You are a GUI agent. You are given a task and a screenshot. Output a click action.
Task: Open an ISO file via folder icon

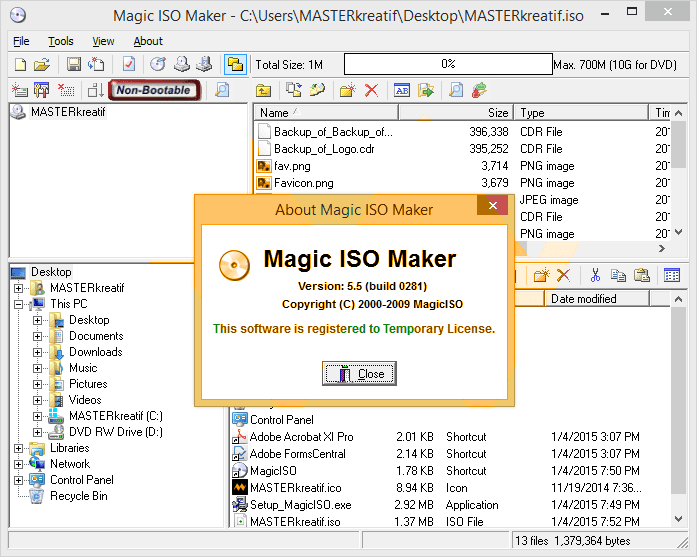(42, 65)
